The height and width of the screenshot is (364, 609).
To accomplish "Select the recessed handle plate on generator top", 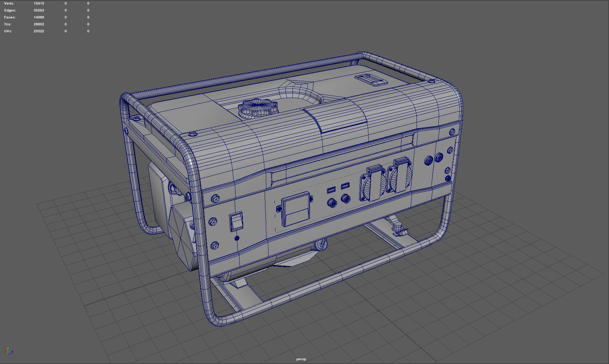I will [371, 80].
